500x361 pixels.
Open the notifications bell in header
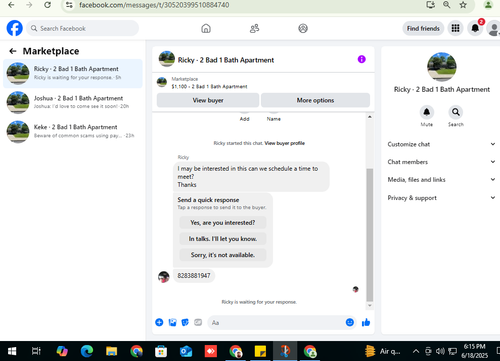[x=475, y=28]
